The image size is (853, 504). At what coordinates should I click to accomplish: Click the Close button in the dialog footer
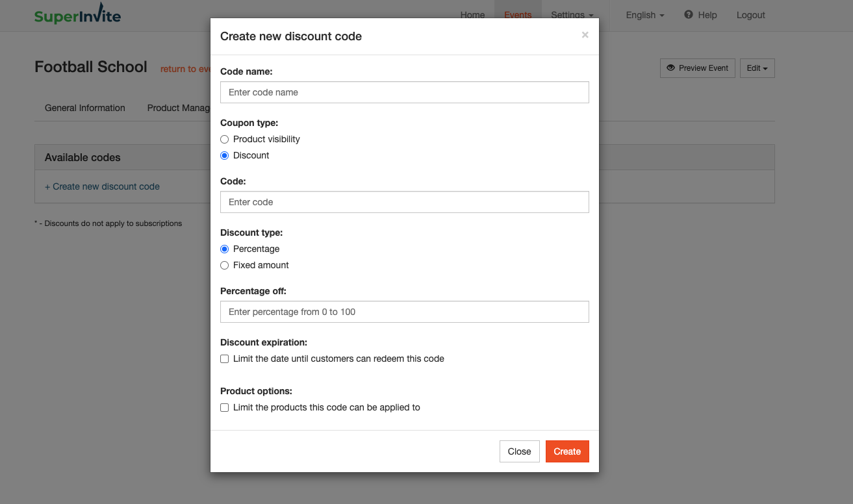point(520,451)
